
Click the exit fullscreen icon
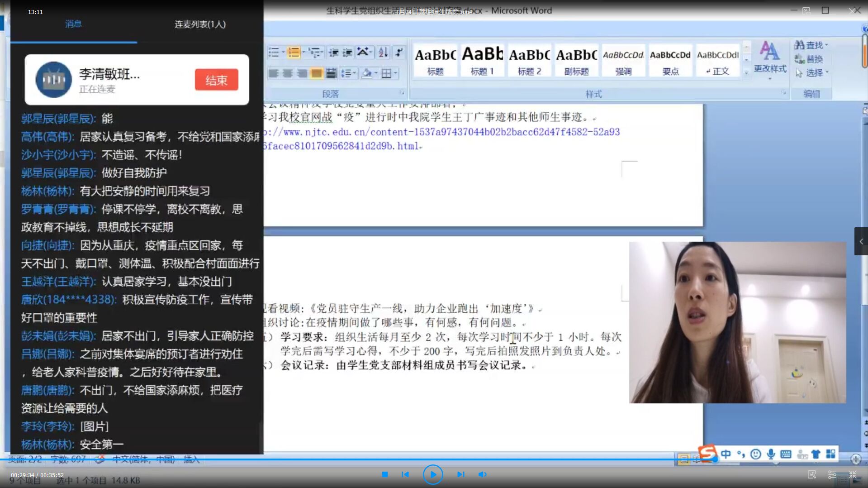coord(853,474)
